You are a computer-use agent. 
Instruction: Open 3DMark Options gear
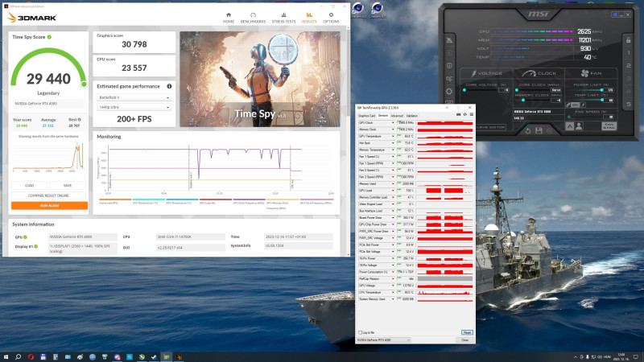pos(331,18)
